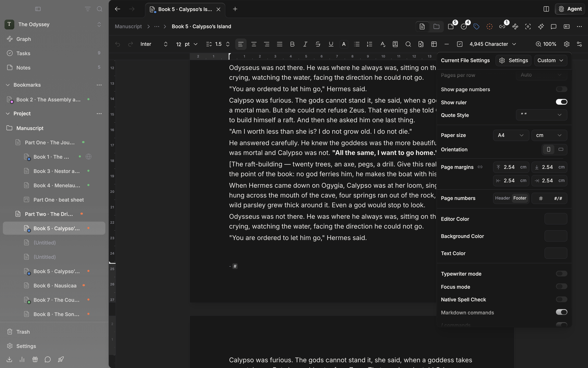This screenshot has height=368, width=588.
Task: Apply underline formatting
Action: (x=331, y=44)
